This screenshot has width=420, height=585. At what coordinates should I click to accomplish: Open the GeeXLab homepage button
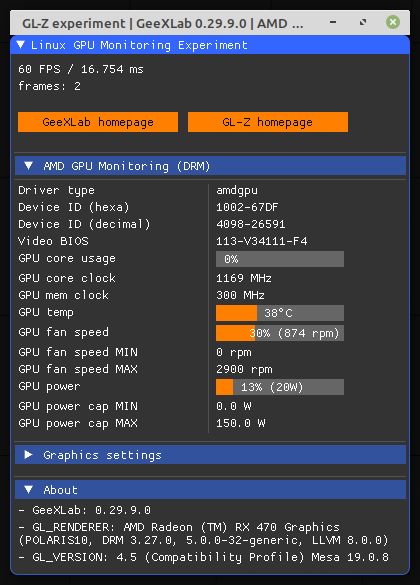coord(98,122)
